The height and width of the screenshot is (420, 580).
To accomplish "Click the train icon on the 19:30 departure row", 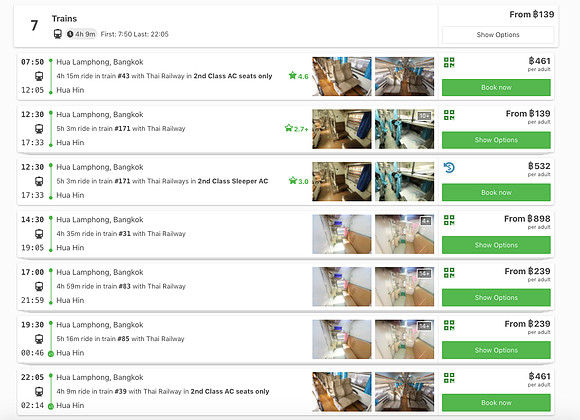I will coord(39,339).
